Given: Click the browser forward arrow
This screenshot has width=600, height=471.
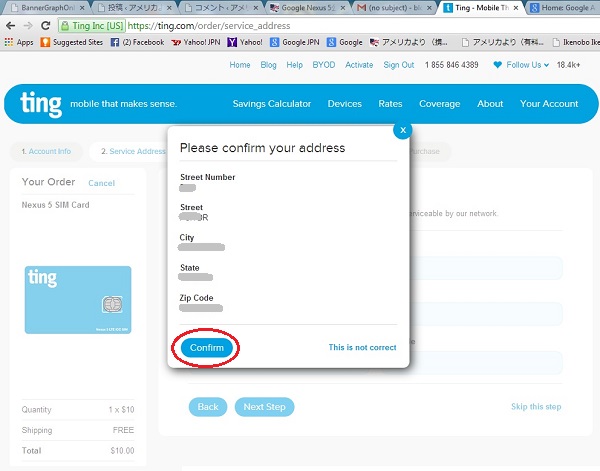Looking at the screenshot, I should (x=28, y=26).
